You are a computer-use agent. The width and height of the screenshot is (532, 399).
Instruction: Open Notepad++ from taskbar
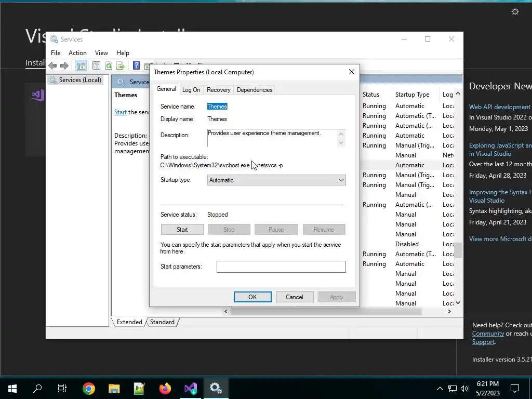(x=139, y=388)
